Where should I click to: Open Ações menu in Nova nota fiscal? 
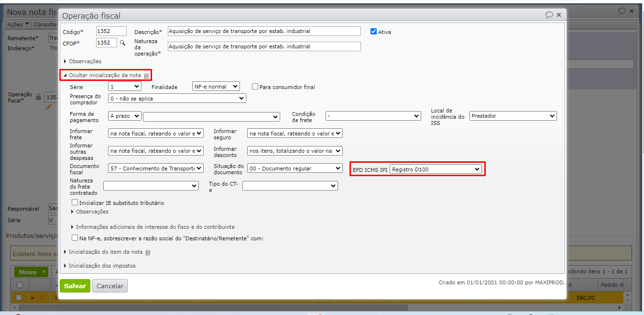click(x=18, y=24)
